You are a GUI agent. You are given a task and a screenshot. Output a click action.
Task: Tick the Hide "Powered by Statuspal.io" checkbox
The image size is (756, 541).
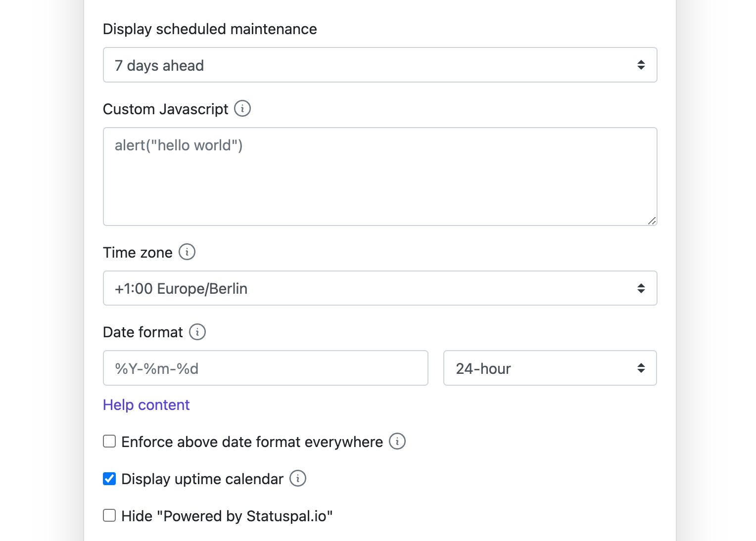point(109,516)
